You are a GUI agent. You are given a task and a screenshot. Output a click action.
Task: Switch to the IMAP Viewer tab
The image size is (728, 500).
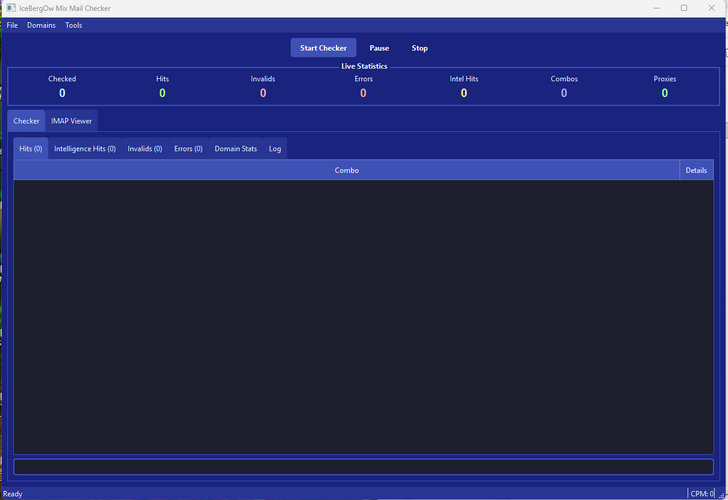[72, 121]
